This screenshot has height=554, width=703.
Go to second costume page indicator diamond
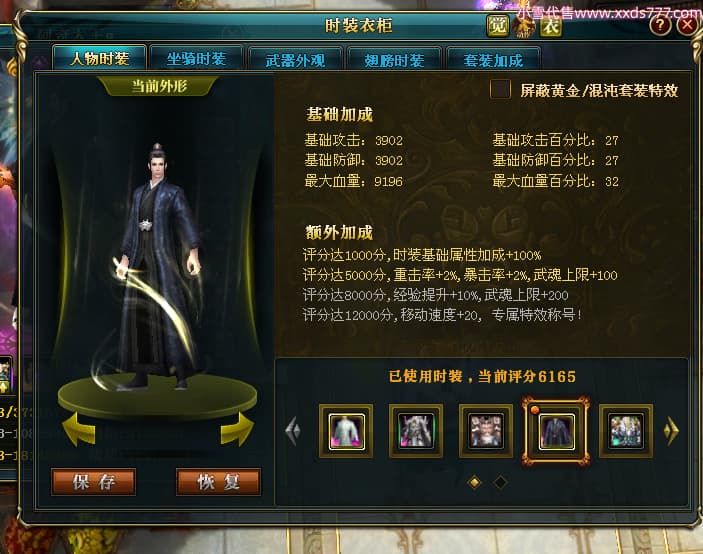500,482
